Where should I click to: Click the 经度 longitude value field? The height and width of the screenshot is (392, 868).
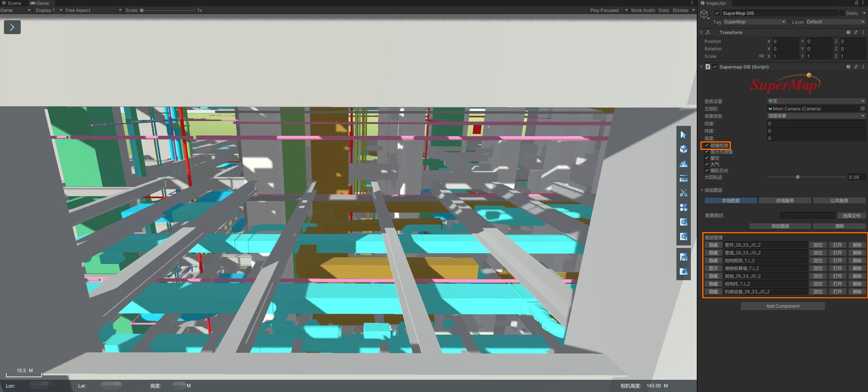pyautogui.click(x=816, y=124)
